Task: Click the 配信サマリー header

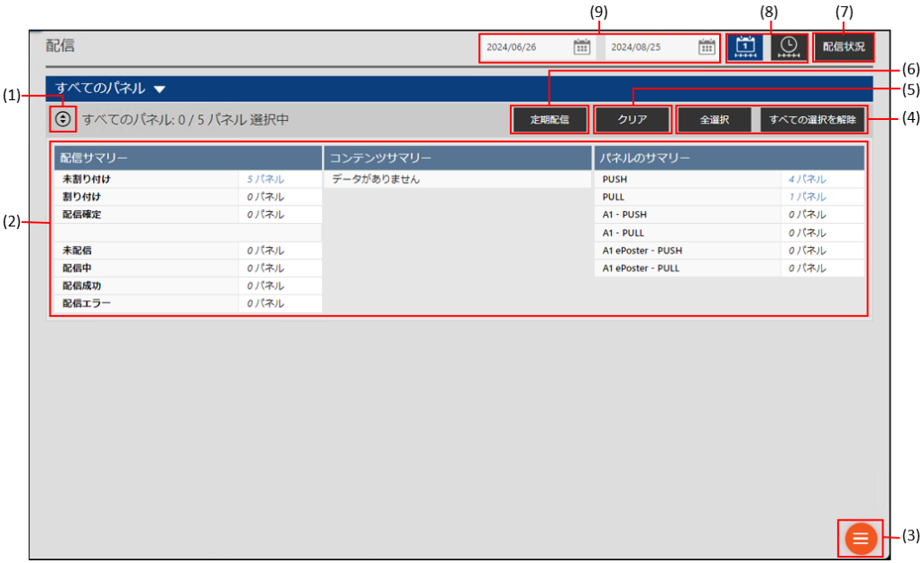Action: [x=95, y=158]
